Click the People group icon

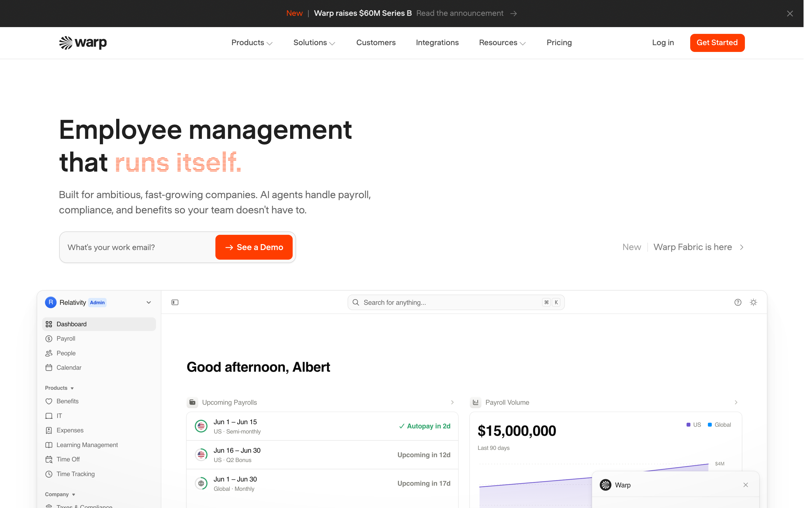(x=49, y=353)
